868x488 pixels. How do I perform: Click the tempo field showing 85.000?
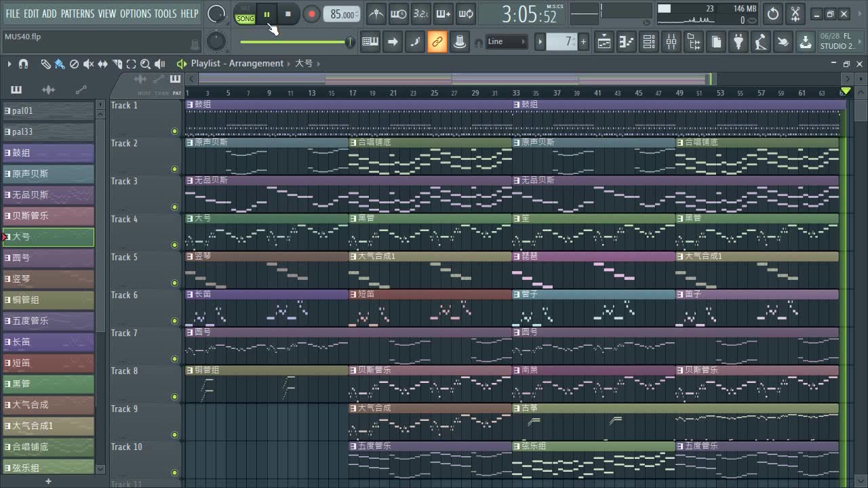pyautogui.click(x=342, y=14)
